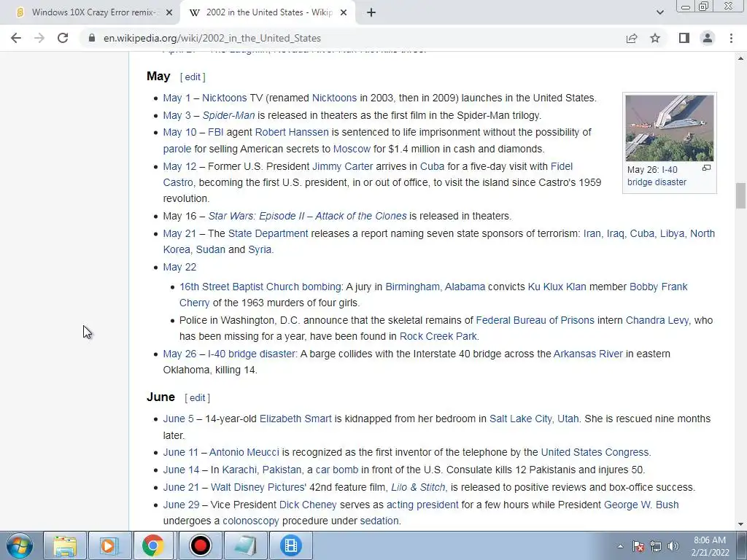Share this page via the share icon
This screenshot has height=560, width=747.
tap(632, 38)
